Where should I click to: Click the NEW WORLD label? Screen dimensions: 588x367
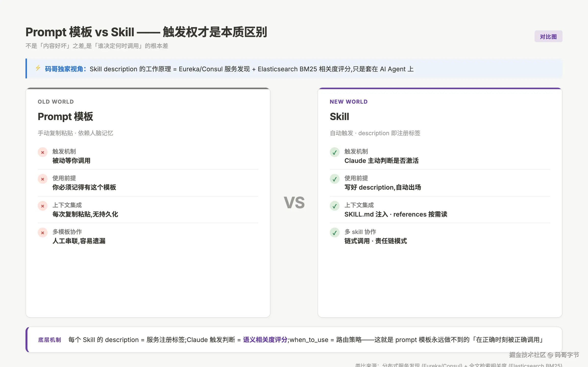click(349, 102)
